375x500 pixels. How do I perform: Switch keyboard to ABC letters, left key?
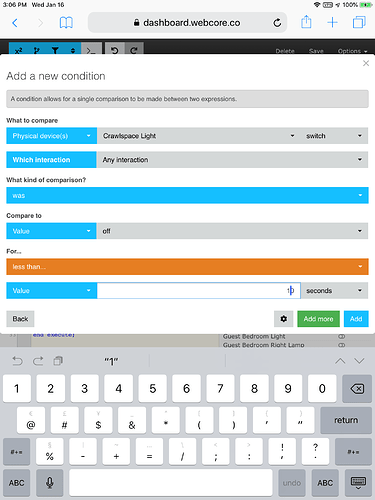coord(17,483)
